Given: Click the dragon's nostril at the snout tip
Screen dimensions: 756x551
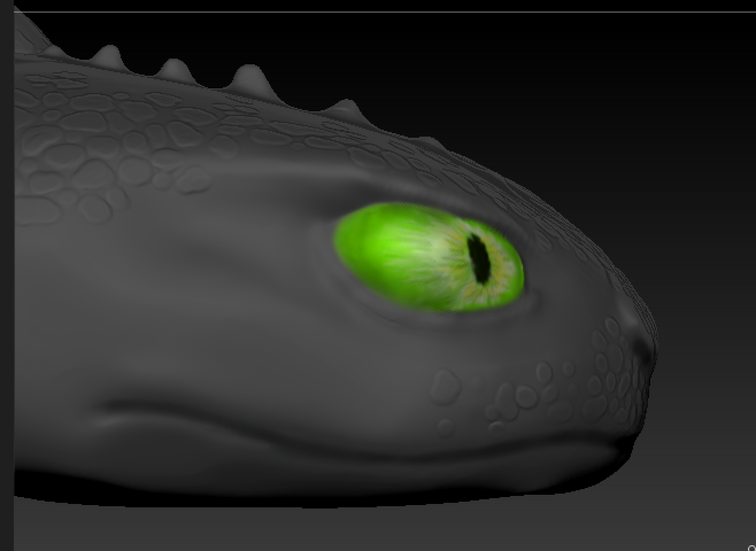Looking at the screenshot, I should click(x=639, y=344).
